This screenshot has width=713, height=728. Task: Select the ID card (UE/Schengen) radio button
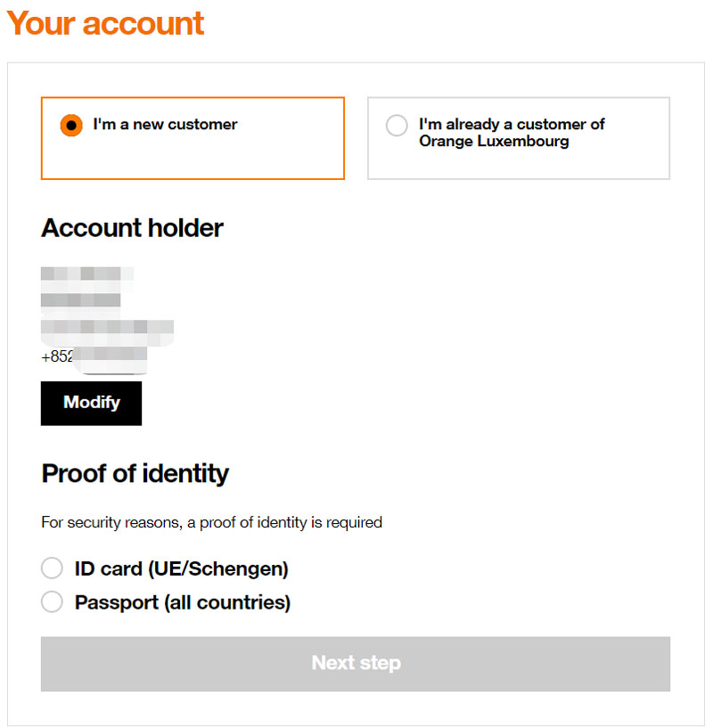point(53,568)
